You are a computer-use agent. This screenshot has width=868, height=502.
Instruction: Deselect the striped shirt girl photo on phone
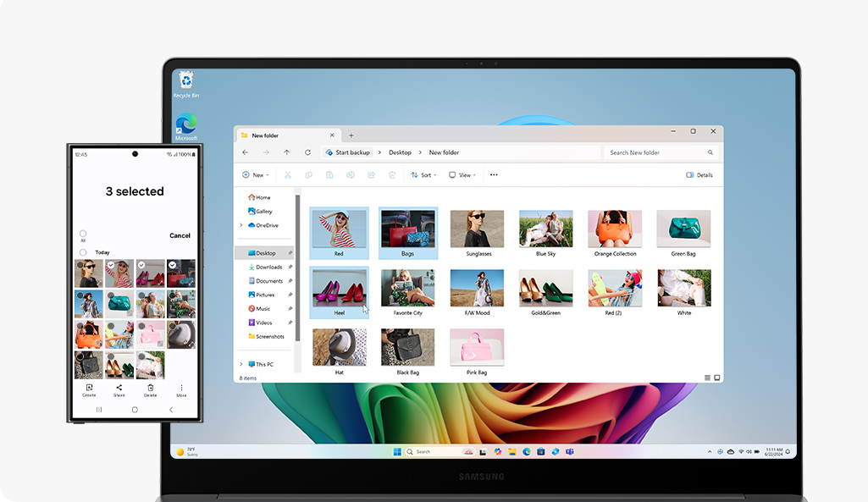click(x=119, y=273)
